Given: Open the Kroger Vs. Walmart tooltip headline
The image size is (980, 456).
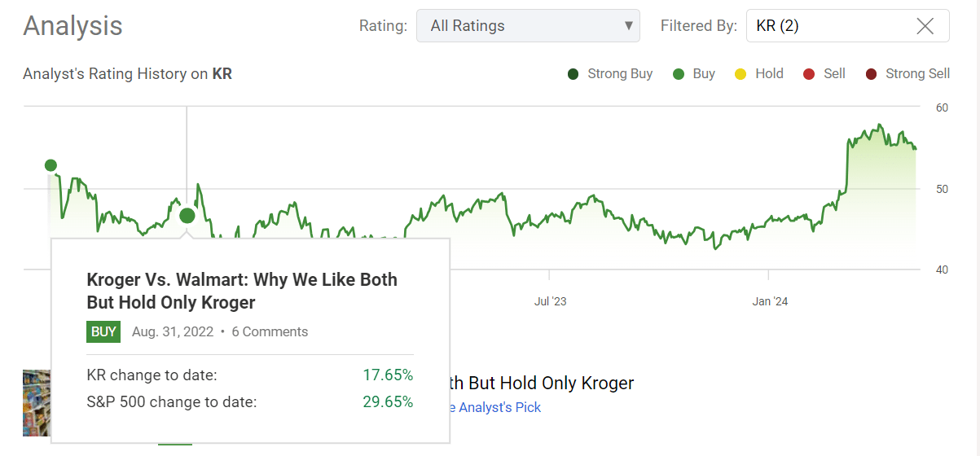Looking at the screenshot, I should click(242, 291).
